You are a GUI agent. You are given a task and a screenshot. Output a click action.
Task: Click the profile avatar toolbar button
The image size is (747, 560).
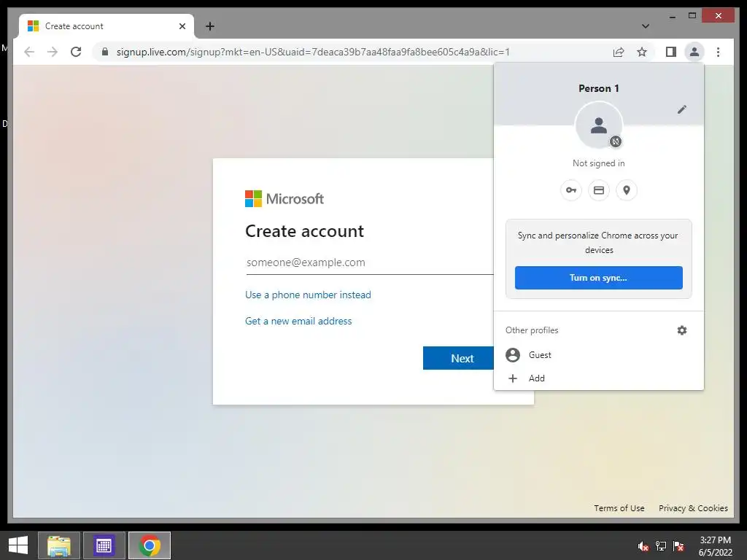tap(694, 52)
